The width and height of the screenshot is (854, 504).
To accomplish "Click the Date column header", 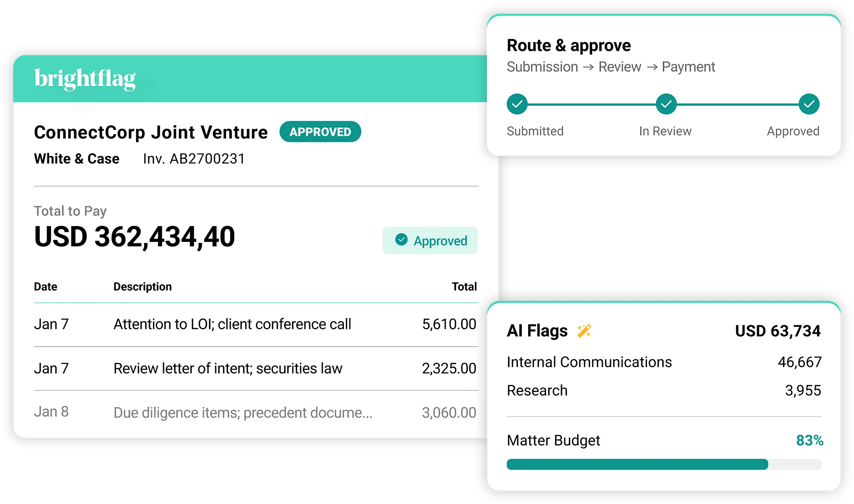I will pos(46,287).
